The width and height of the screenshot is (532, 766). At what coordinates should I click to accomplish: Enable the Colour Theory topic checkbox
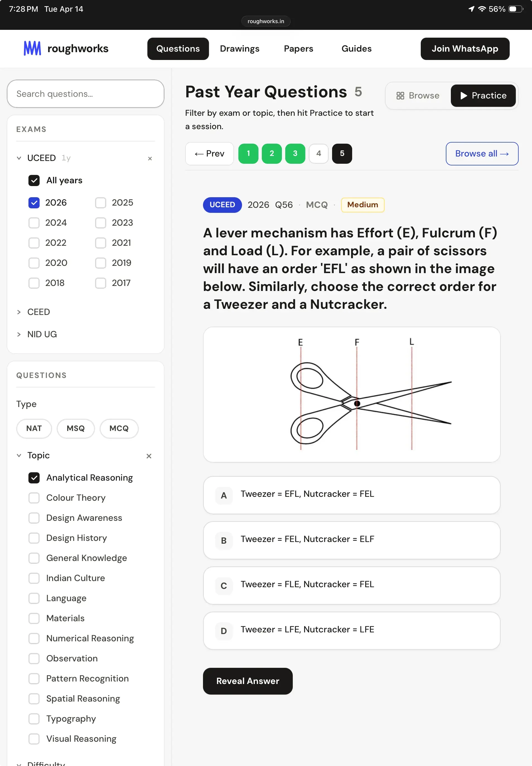point(34,498)
